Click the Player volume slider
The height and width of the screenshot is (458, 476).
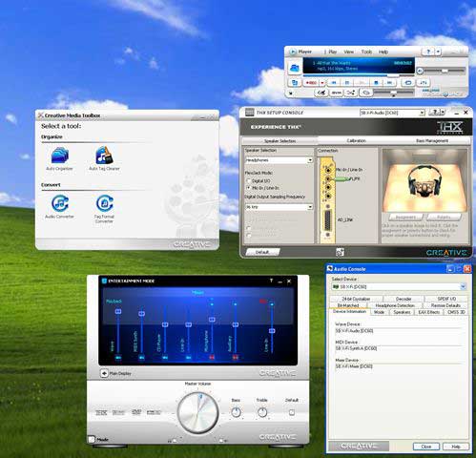pyautogui.click(x=445, y=71)
